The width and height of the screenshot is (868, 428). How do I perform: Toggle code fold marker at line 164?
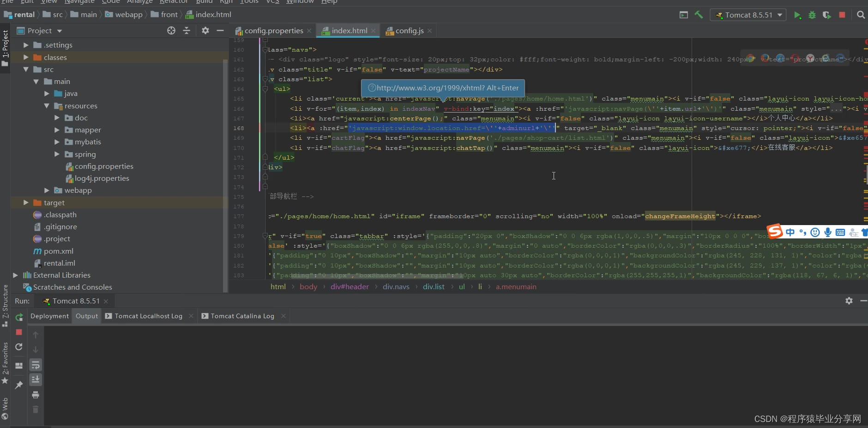click(265, 89)
